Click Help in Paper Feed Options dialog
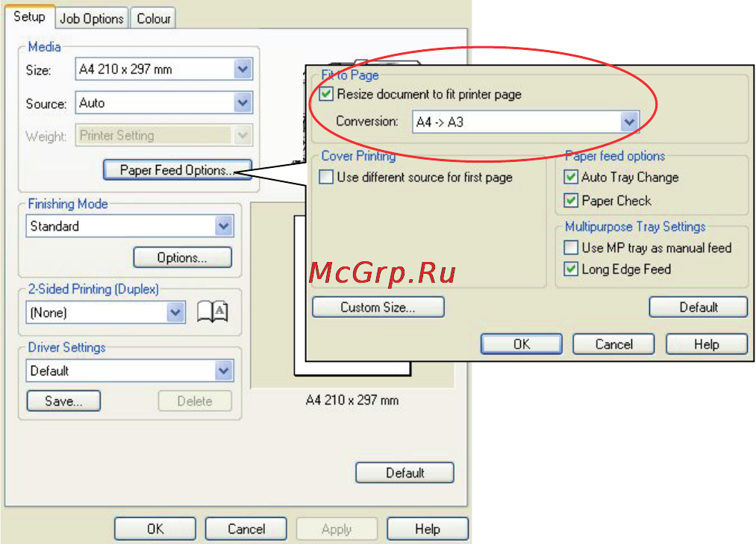Viewport: 756px width, 544px height. 707,344
